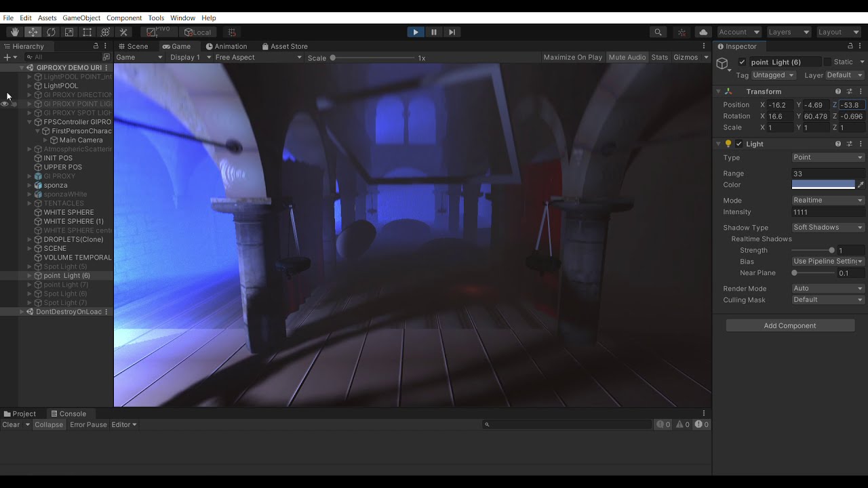
Task: Open GameObject icon selector cube
Action: click(723, 64)
